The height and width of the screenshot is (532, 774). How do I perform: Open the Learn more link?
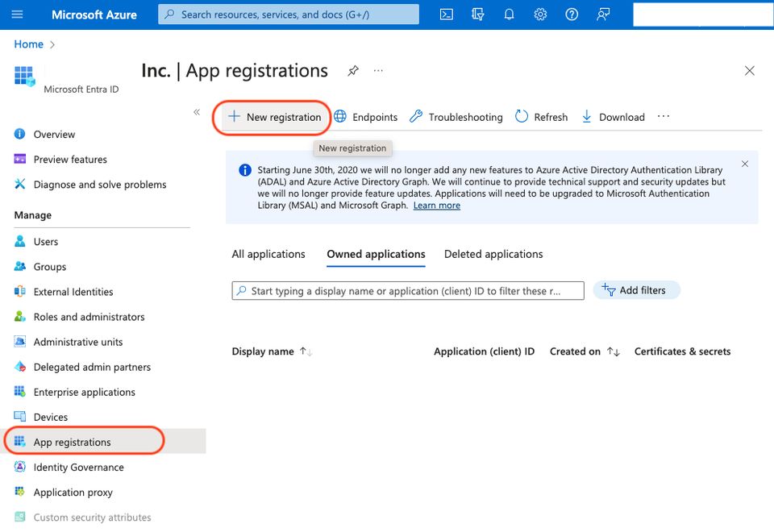pos(436,206)
